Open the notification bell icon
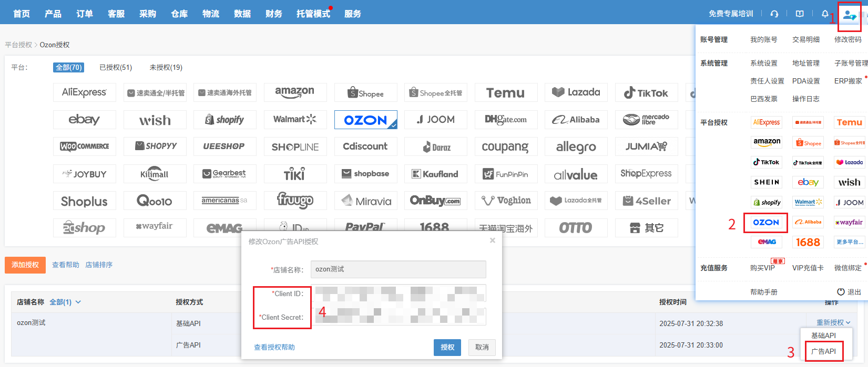The image size is (868, 367). click(825, 14)
